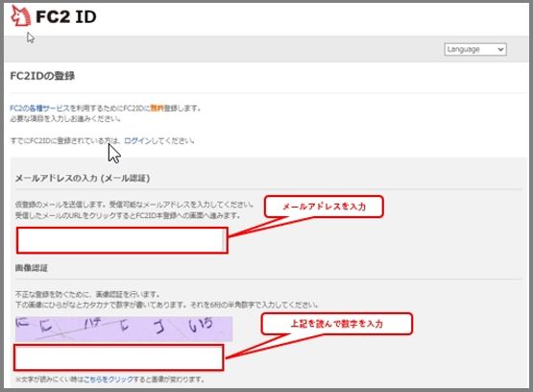The image size is (533, 392).
Task: Click the メールアドレスを入力 callout bubble
Action: click(324, 207)
